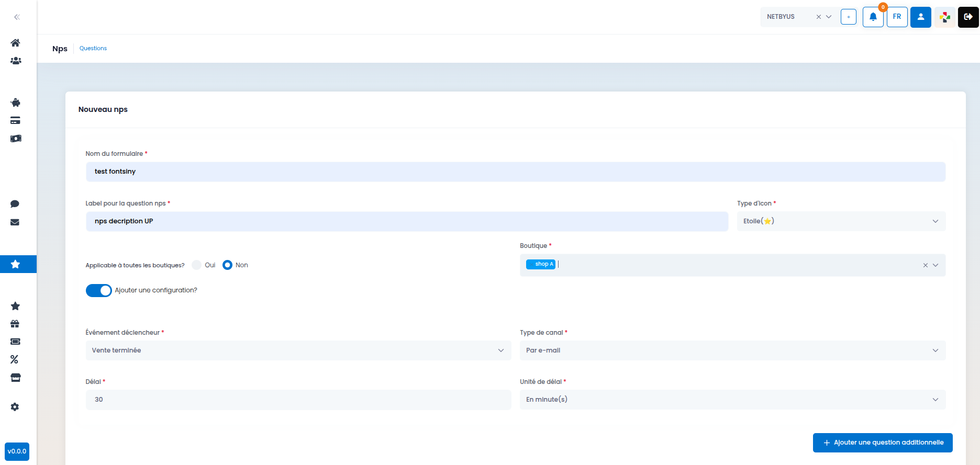The image size is (980, 465).
Task: Open settings gear in sidebar
Action: coord(15,407)
